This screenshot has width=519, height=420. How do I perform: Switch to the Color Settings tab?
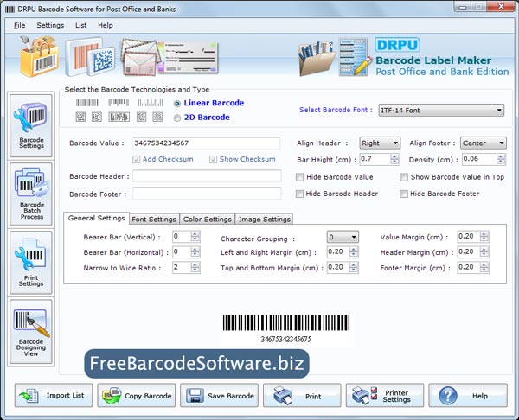coord(208,220)
